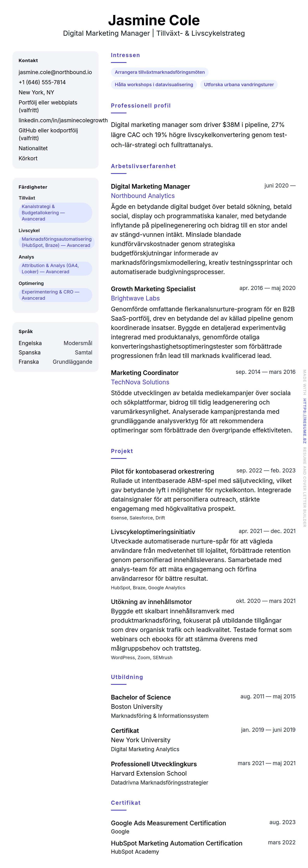The height and width of the screenshot is (868, 308).
Task: Click the "Experimentering & CRO" skill pill
Action: (55, 295)
